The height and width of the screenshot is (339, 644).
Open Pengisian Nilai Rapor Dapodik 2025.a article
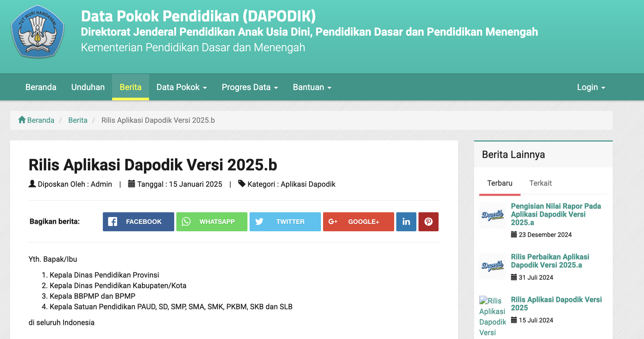coord(555,214)
